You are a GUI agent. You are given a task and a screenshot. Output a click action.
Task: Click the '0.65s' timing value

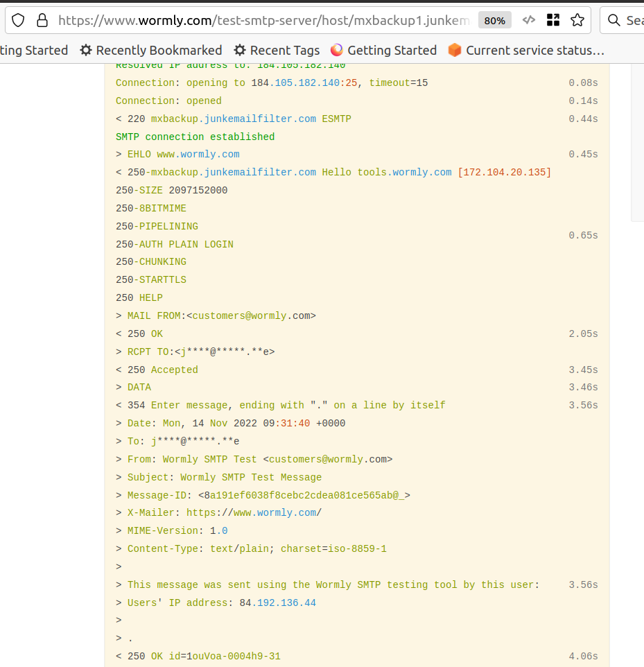pyautogui.click(x=583, y=236)
